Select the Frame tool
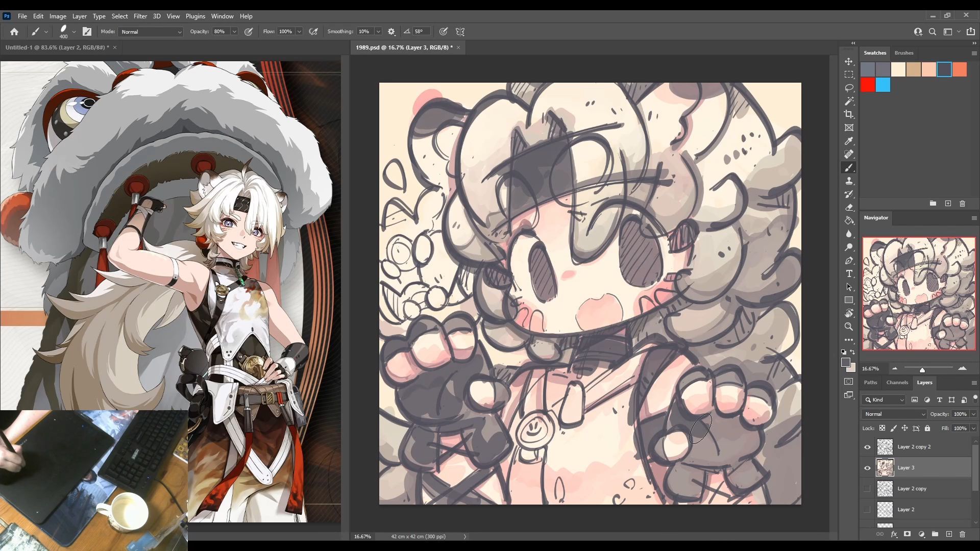Image resolution: width=980 pixels, height=551 pixels. pos(849,128)
